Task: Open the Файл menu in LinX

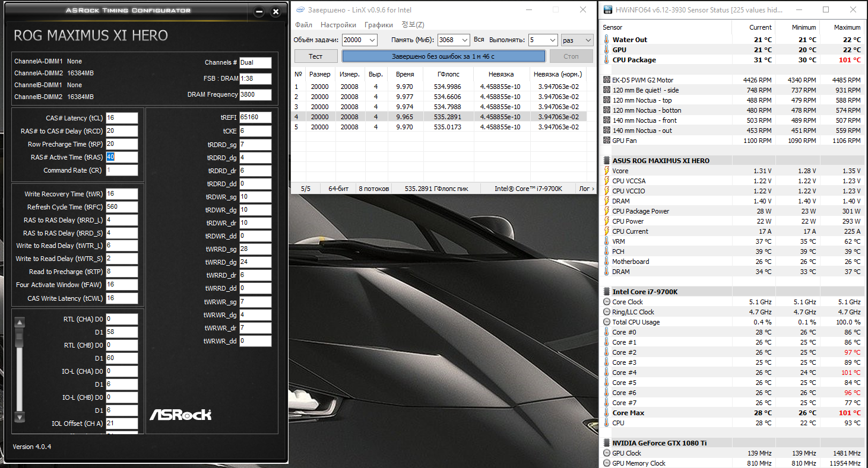Action: pyautogui.click(x=303, y=25)
